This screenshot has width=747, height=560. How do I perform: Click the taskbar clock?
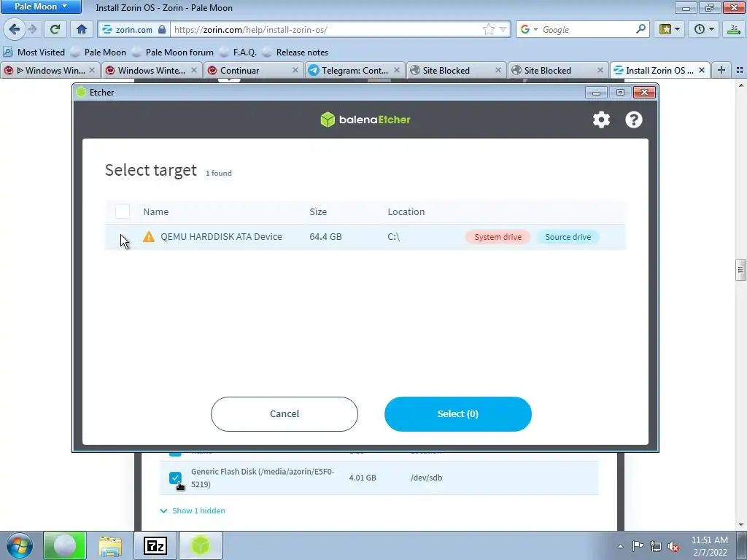(x=709, y=546)
